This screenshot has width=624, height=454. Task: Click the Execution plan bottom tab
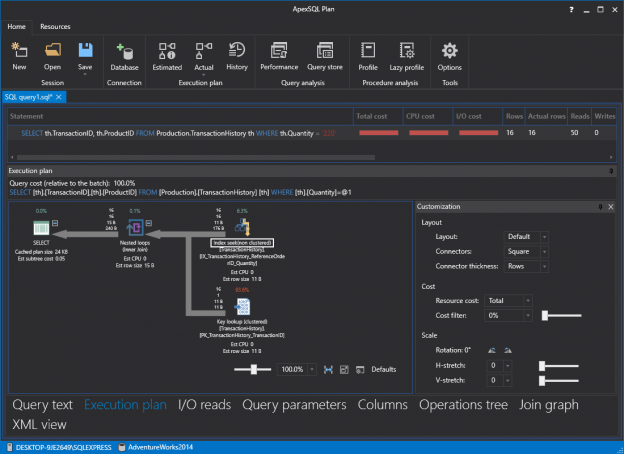(x=125, y=405)
